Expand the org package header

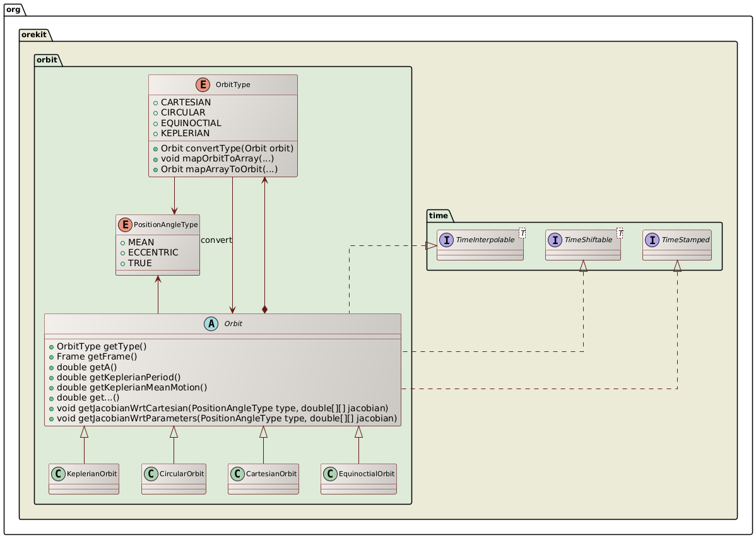[x=13, y=9]
